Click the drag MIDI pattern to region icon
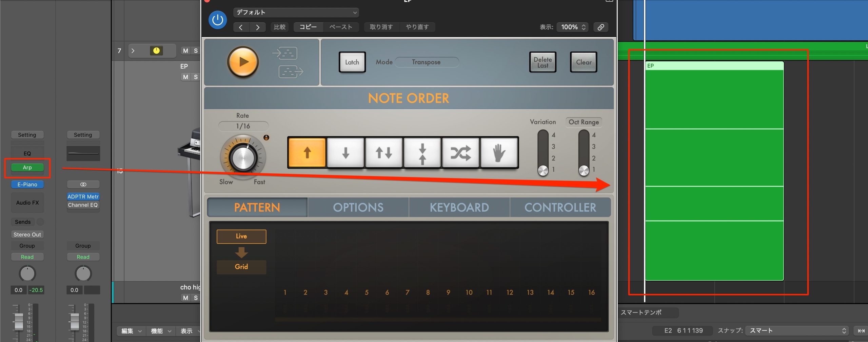The image size is (868, 342). [291, 72]
